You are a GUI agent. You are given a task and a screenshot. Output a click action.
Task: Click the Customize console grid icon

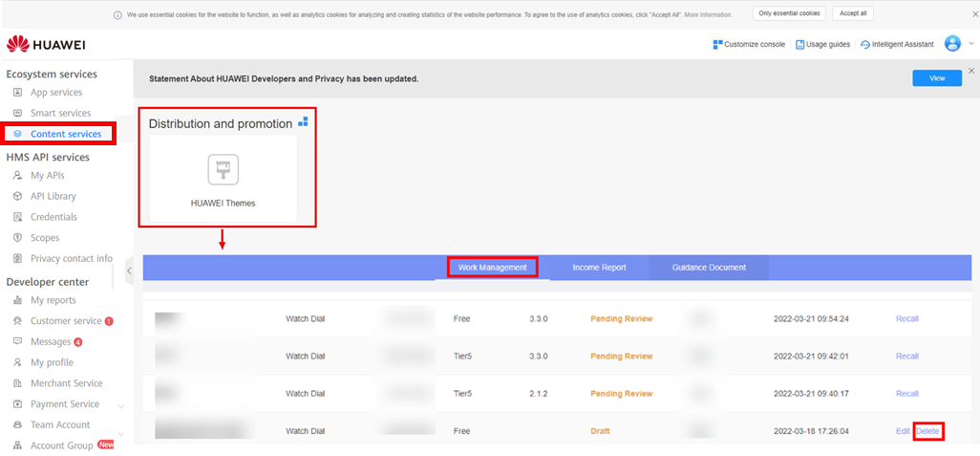(717, 44)
